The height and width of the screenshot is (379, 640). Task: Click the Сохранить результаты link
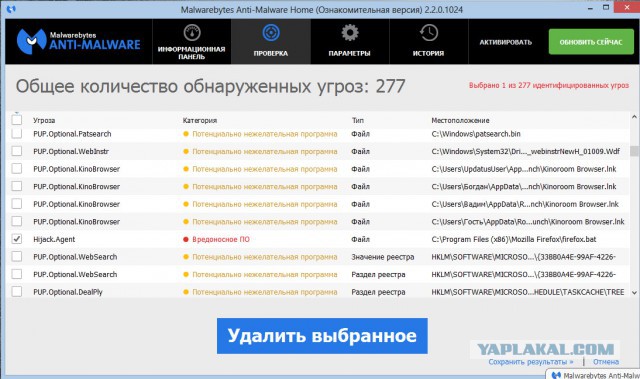(x=531, y=362)
